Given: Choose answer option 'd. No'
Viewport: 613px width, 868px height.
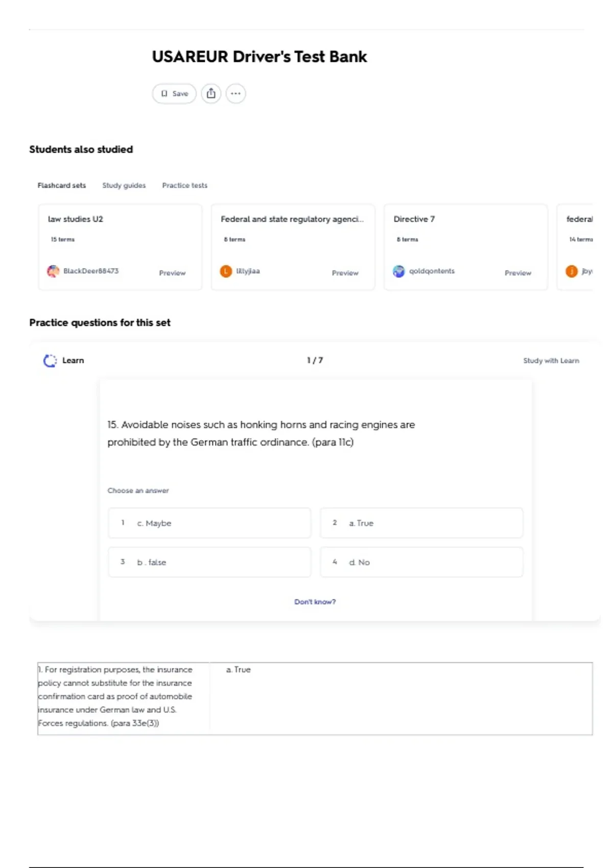Looking at the screenshot, I should [x=421, y=562].
